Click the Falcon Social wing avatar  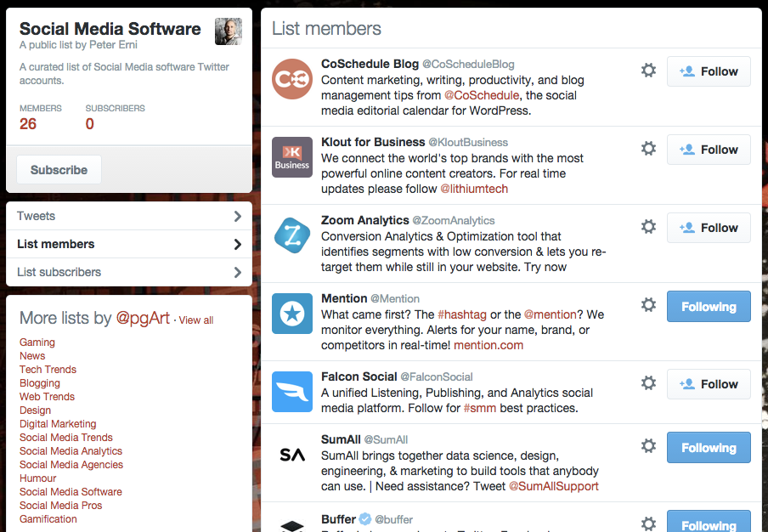coord(292,392)
